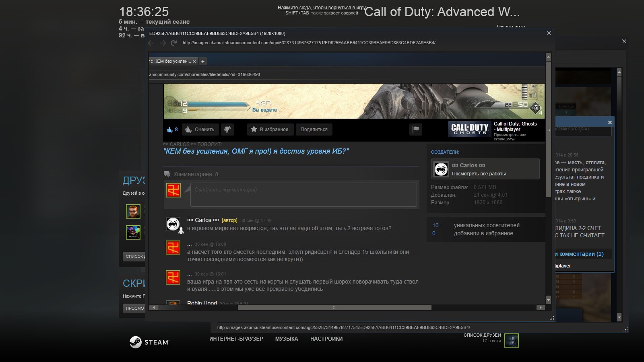Close the blue comments popup on the right
The image size is (644, 362).
pyautogui.click(x=610, y=122)
